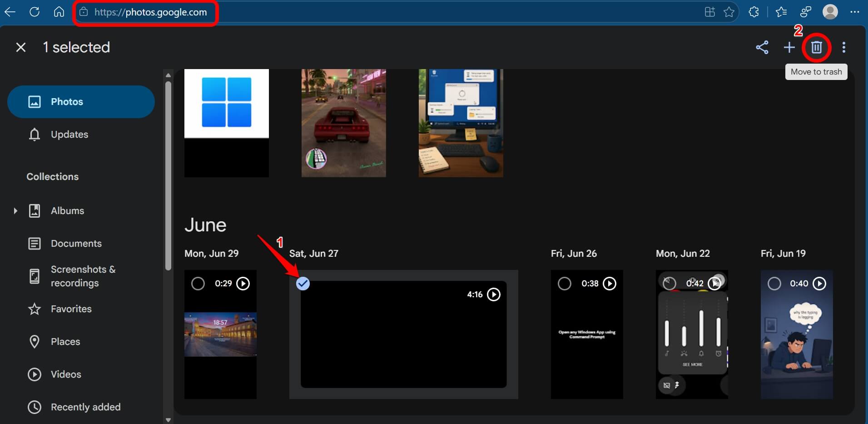Open Places in the sidebar
This screenshot has height=424, width=868.
(x=81, y=342)
